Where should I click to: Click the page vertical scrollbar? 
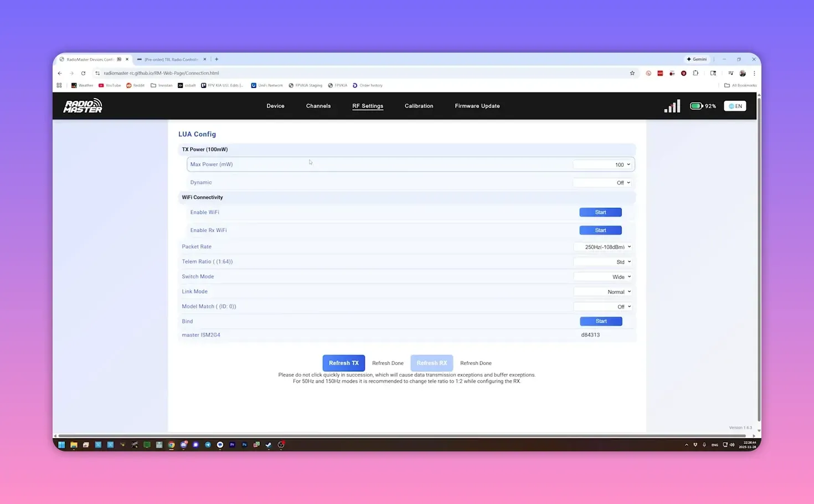tap(759, 249)
